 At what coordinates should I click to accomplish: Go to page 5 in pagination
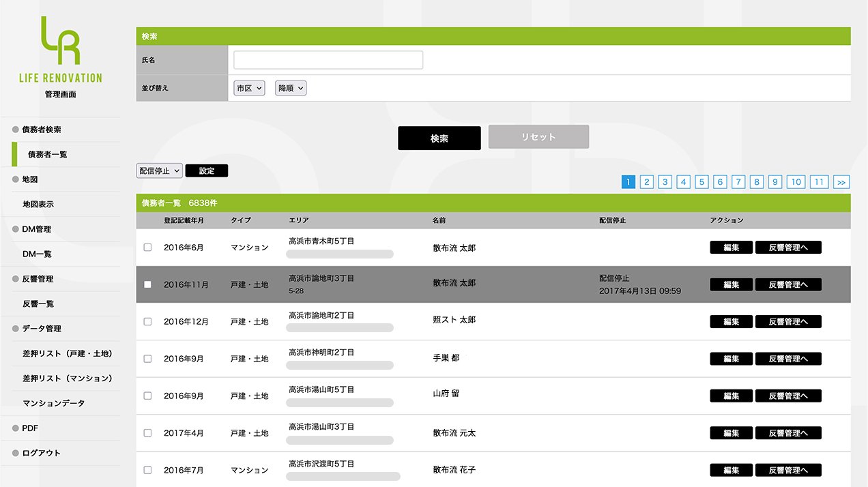701,181
